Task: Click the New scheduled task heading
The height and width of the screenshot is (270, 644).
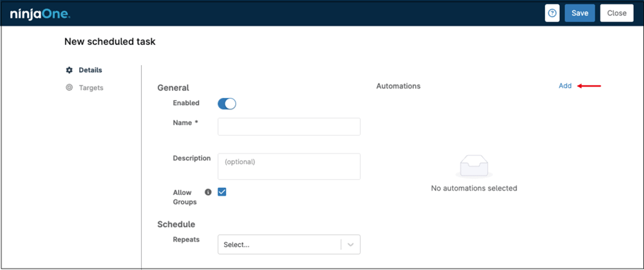Action: click(x=110, y=41)
